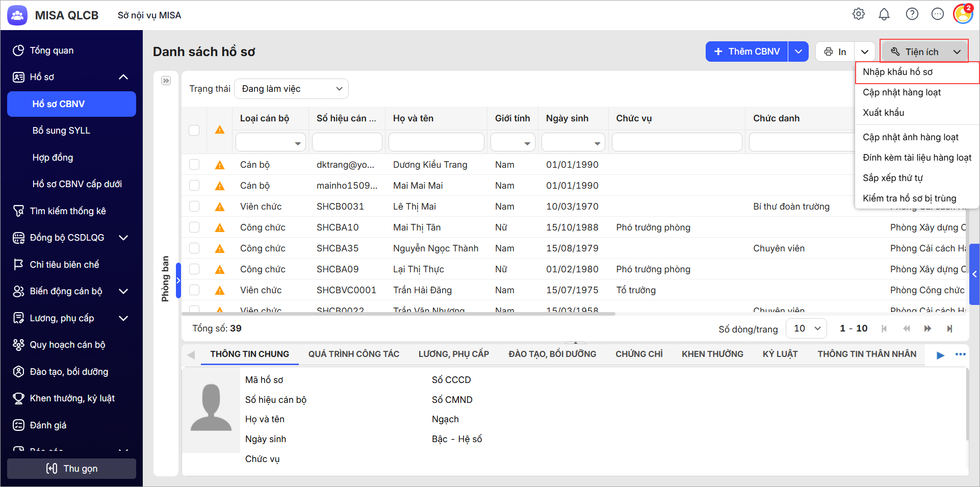Screen dimensions: 980x487
Task: Open notifications bell
Action: (884, 14)
